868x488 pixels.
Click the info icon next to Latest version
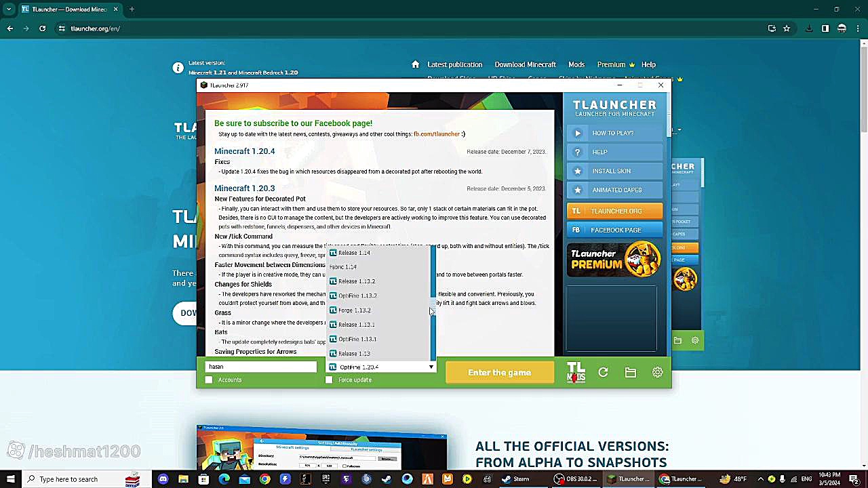(178, 68)
